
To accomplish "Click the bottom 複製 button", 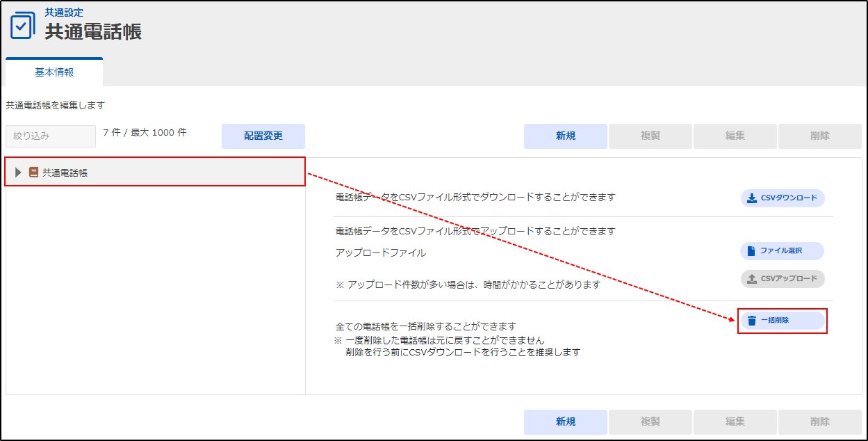I will point(650,422).
